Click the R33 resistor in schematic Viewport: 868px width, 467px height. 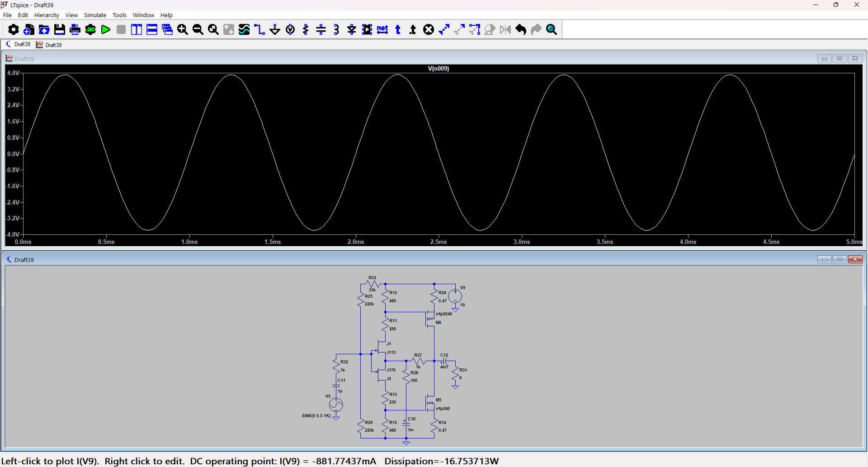click(x=372, y=284)
